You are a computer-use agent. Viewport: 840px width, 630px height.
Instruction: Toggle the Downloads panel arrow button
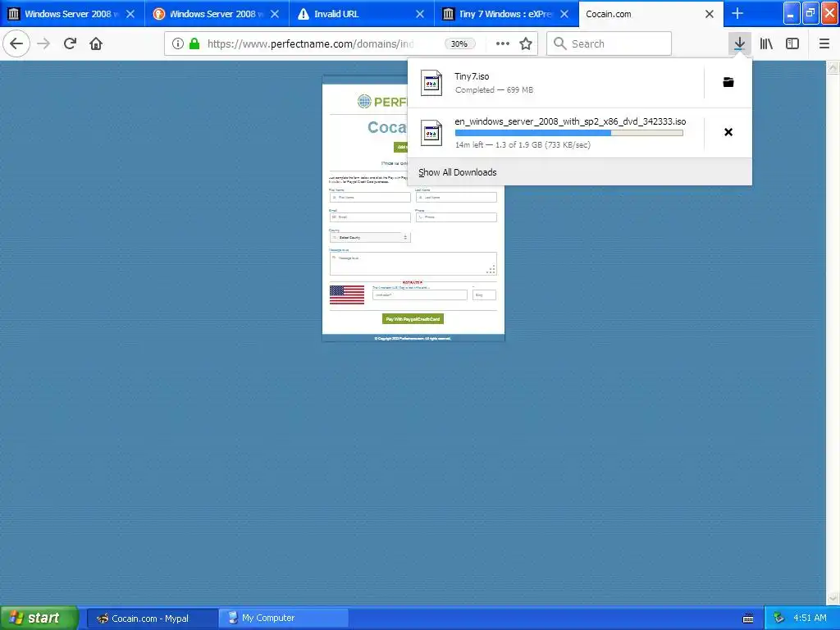739,43
